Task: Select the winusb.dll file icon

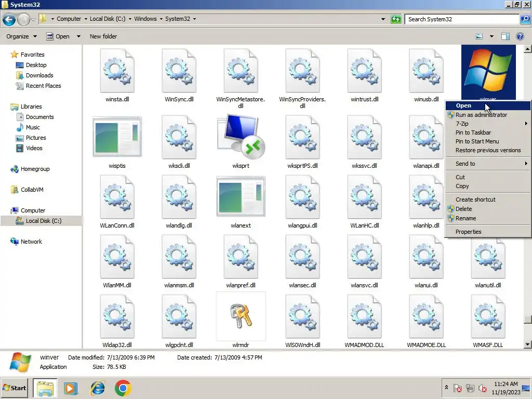Action: coord(426,71)
